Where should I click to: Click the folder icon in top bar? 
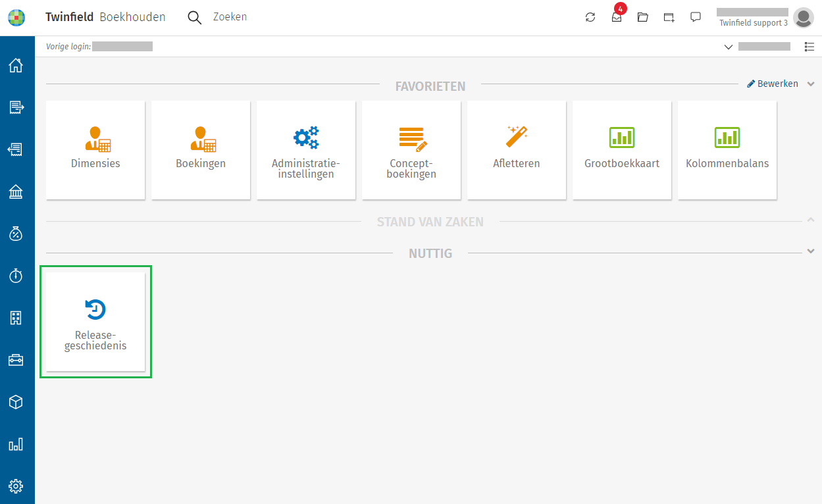point(643,18)
